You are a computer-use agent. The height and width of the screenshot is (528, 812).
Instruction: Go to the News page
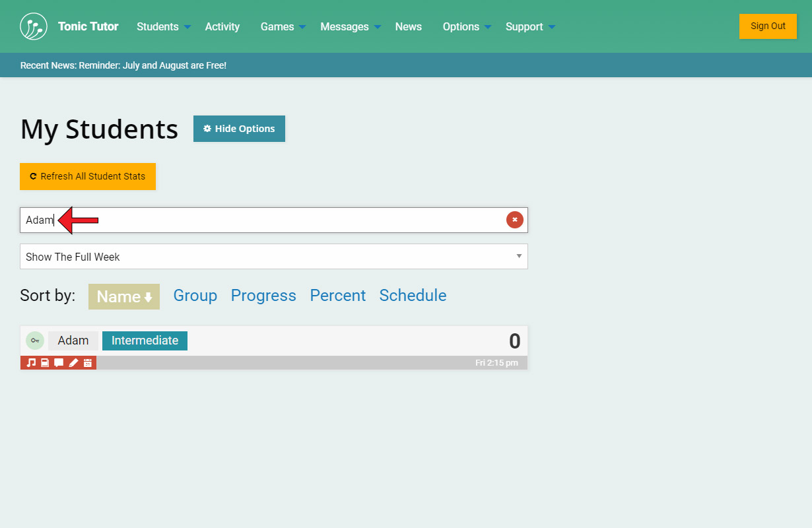pyautogui.click(x=408, y=26)
